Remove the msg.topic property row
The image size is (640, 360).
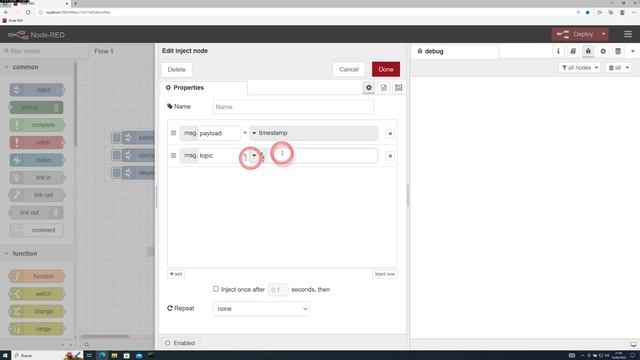tap(390, 156)
